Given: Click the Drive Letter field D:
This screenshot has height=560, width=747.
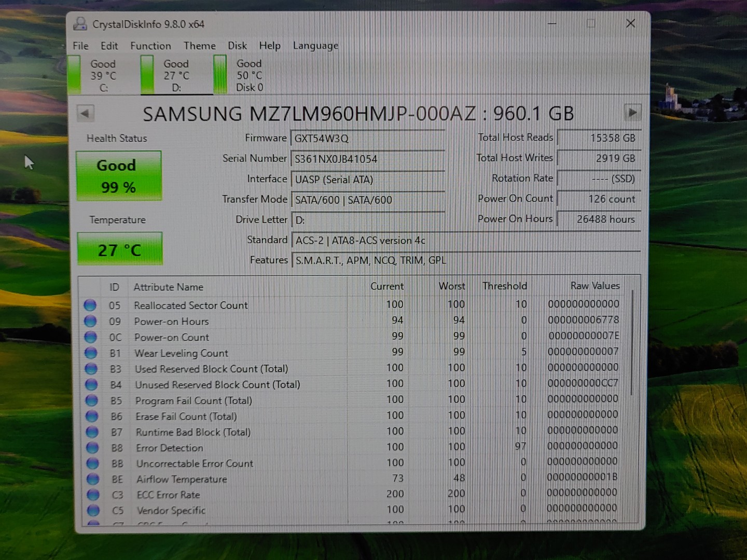Looking at the screenshot, I should pos(367,220).
